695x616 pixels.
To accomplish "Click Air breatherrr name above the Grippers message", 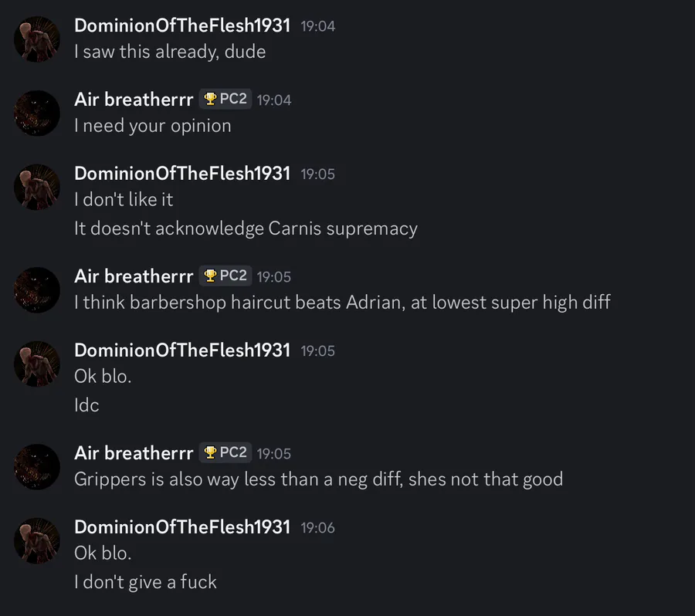I will tap(134, 453).
